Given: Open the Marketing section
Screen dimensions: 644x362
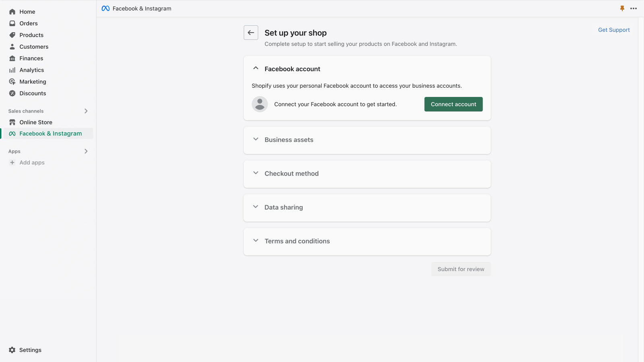Looking at the screenshot, I should coord(33,82).
